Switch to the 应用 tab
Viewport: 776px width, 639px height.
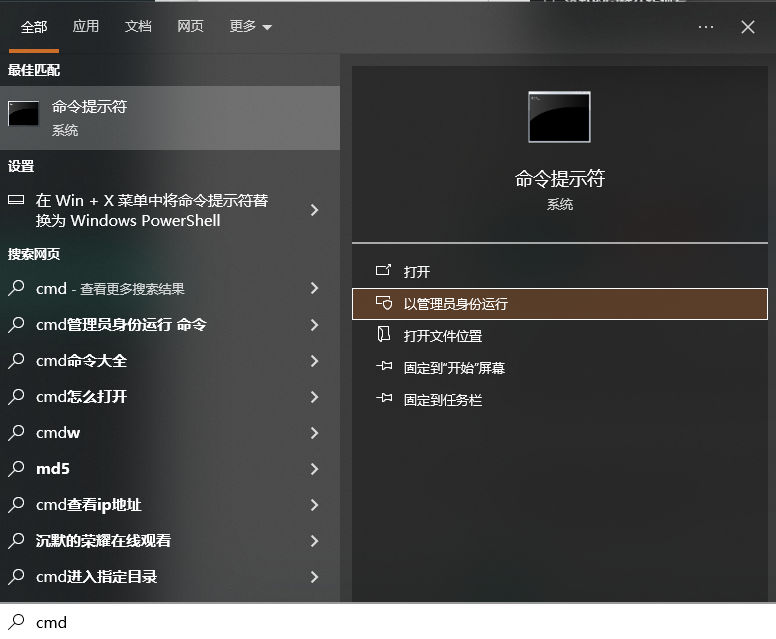86,26
